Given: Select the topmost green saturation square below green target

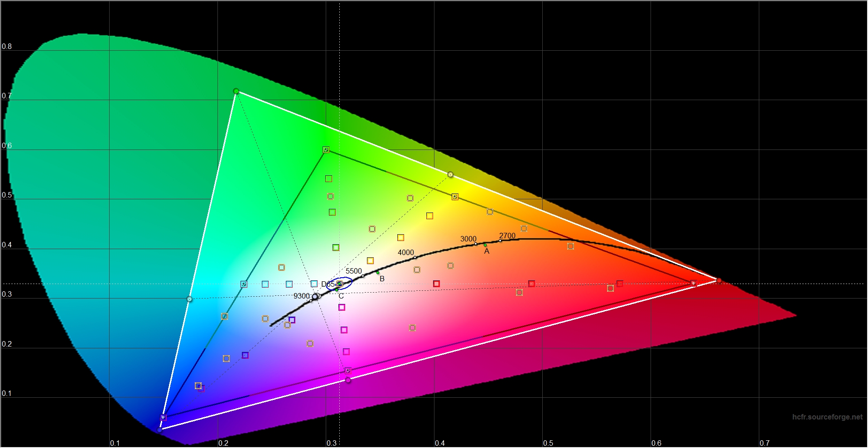Looking at the screenshot, I should point(329,179).
